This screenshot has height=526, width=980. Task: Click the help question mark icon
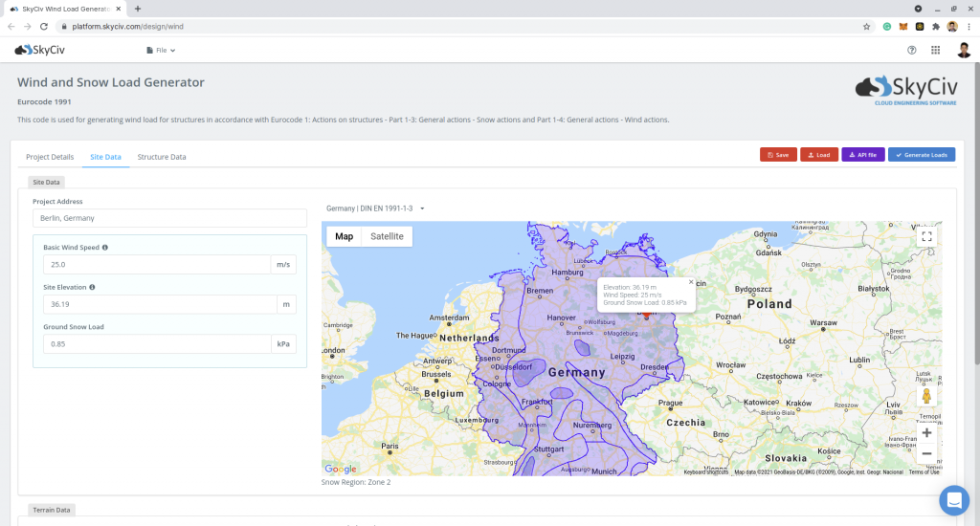pos(911,50)
